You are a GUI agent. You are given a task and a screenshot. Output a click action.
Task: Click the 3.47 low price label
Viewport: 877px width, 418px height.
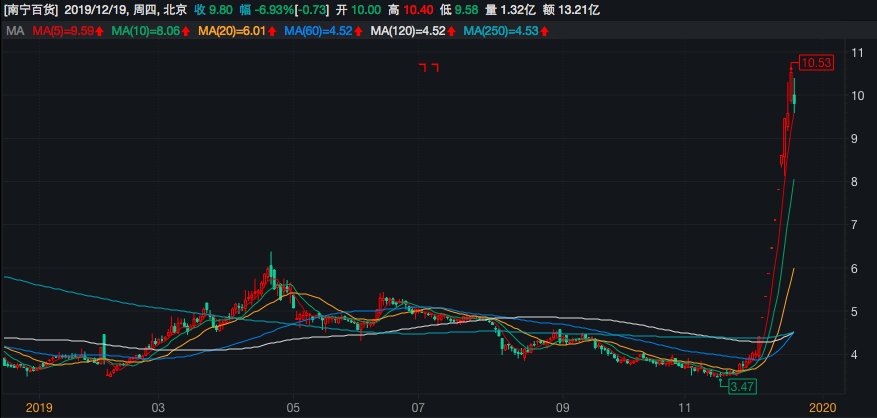(742, 386)
